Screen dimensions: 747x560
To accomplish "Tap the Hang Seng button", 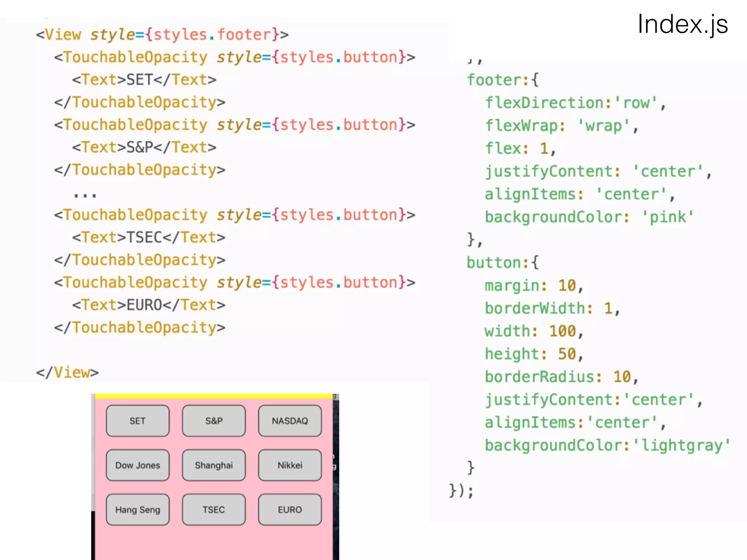I will [138, 510].
